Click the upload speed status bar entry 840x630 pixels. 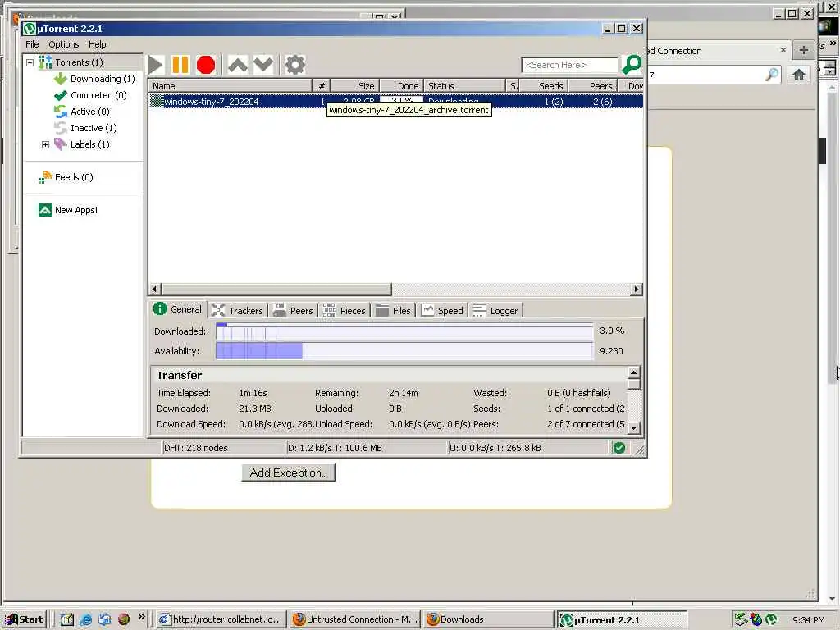point(495,448)
